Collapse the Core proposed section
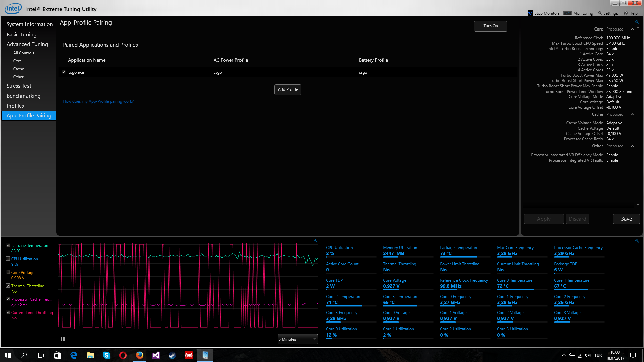The height and width of the screenshot is (362, 644). pos(633,29)
